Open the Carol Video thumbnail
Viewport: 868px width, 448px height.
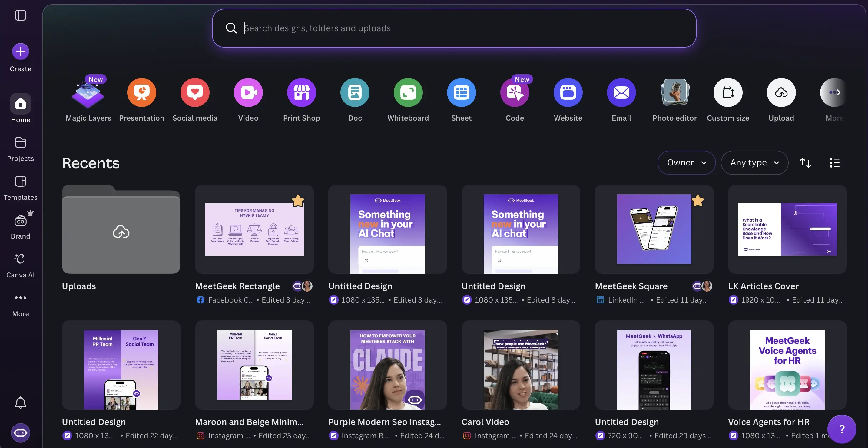tap(521, 365)
